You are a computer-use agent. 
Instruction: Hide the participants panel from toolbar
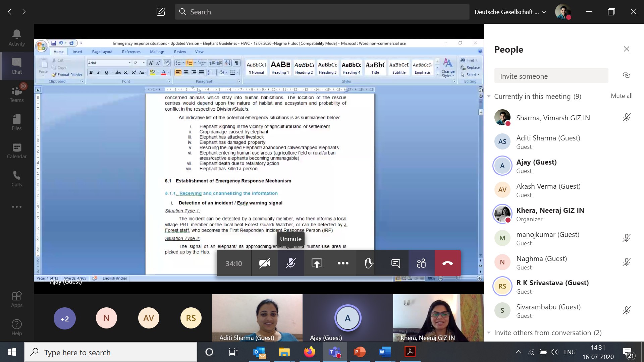coord(421,263)
